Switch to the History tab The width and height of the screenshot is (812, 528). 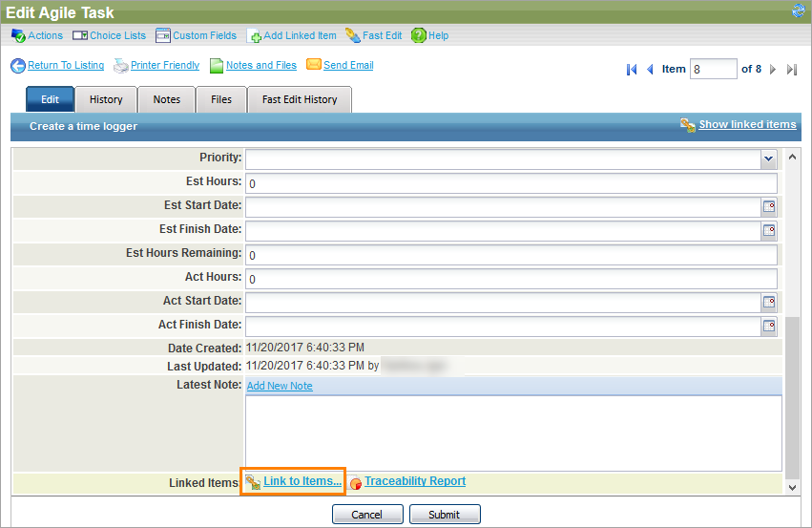pos(106,99)
